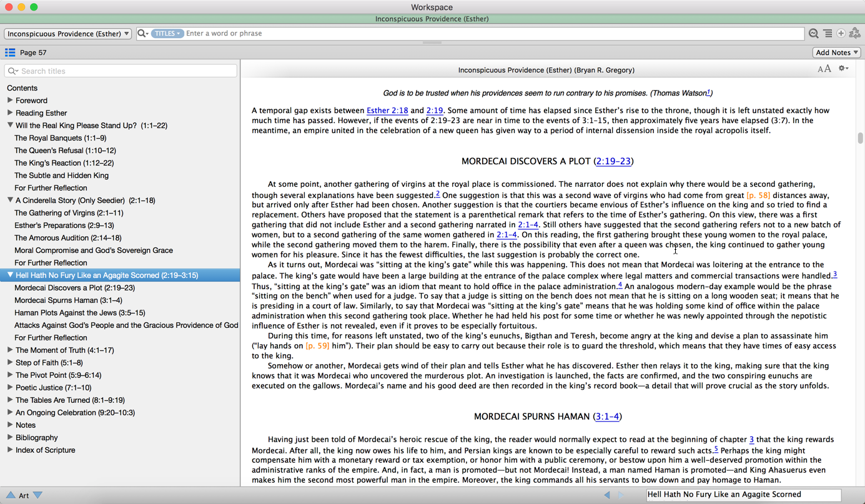Click the text lines icon in toolbar

[828, 34]
